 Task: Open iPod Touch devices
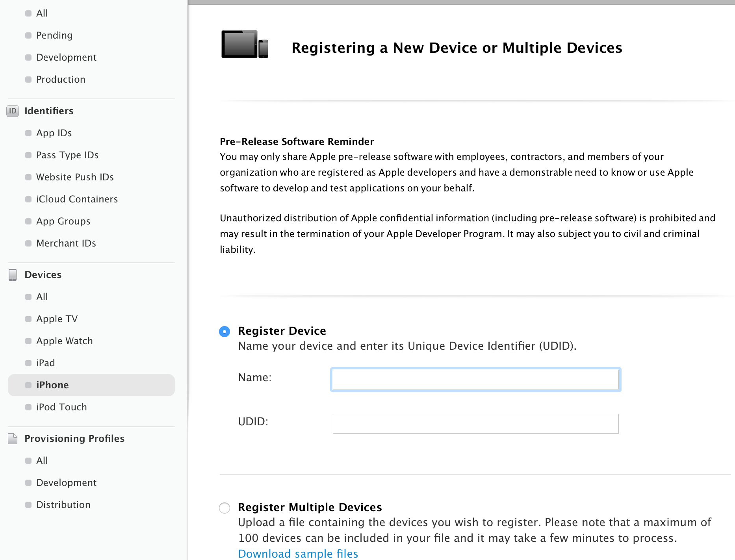61,407
